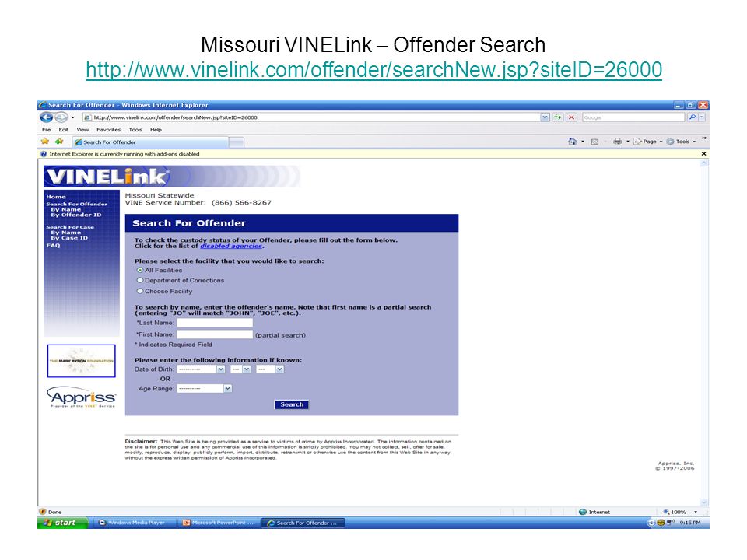Click the Google search magnifier icon

pyautogui.click(x=693, y=117)
